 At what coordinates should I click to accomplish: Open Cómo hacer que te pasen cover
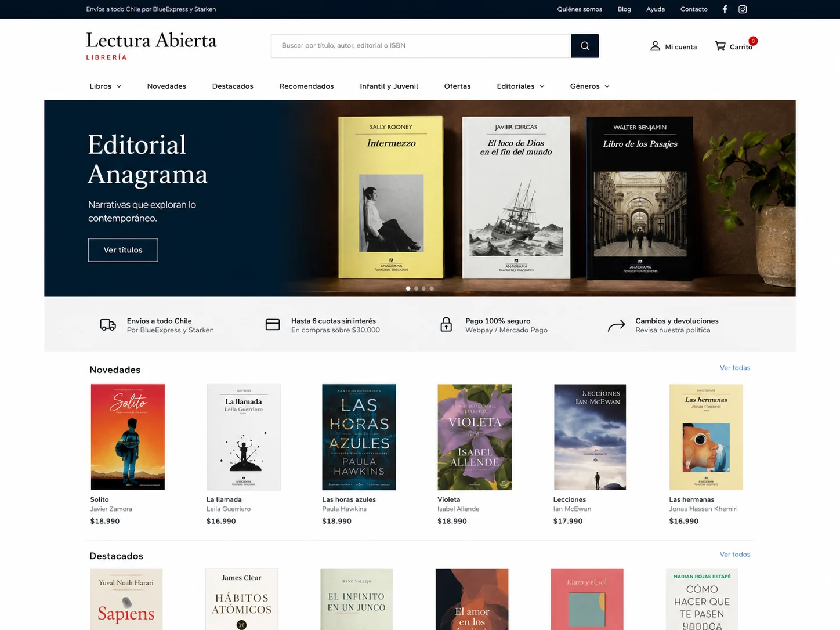coord(702,599)
